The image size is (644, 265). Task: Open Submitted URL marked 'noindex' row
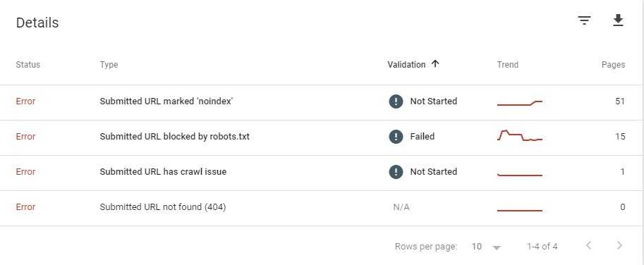(x=321, y=103)
